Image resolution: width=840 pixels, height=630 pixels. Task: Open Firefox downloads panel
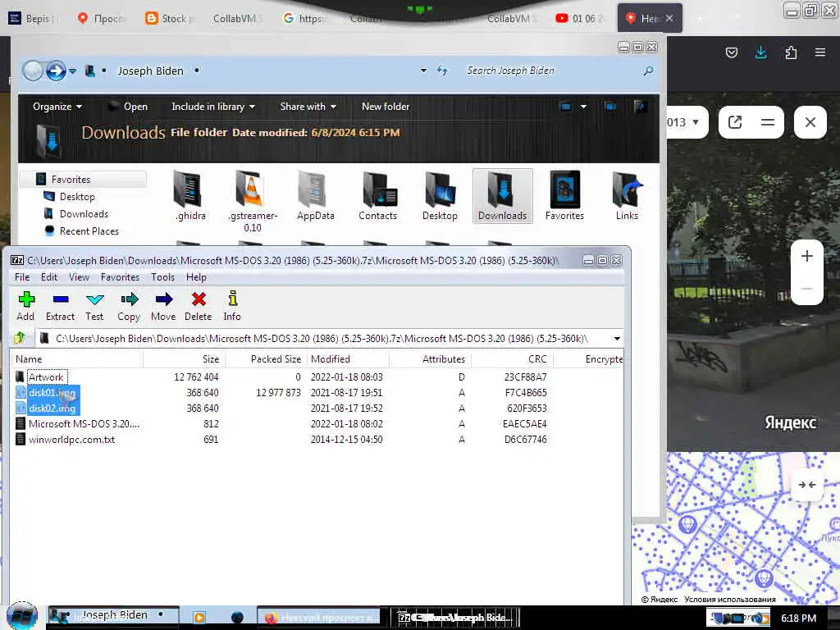coord(760,52)
